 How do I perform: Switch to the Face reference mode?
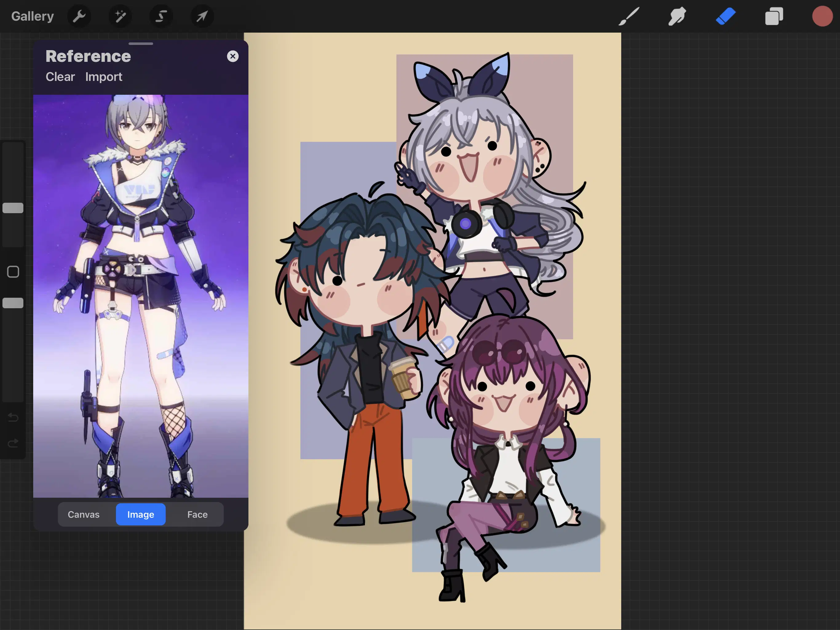[197, 514]
